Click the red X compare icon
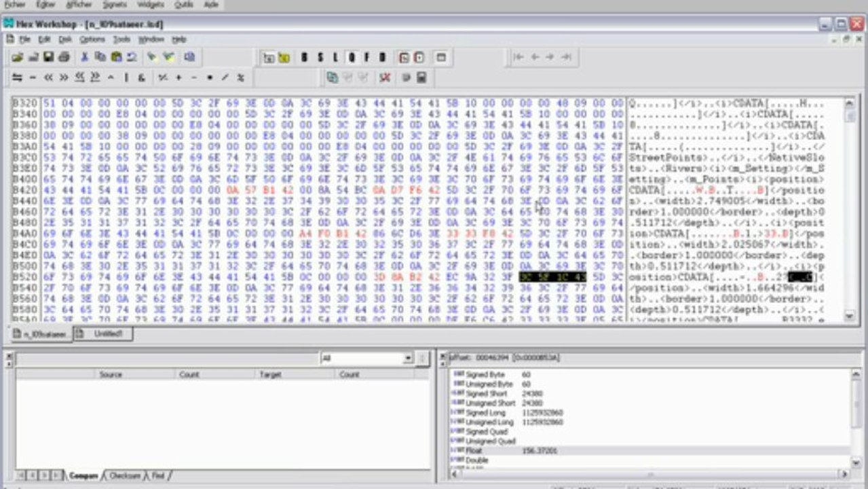This screenshot has height=489, width=868. pyautogui.click(x=385, y=77)
